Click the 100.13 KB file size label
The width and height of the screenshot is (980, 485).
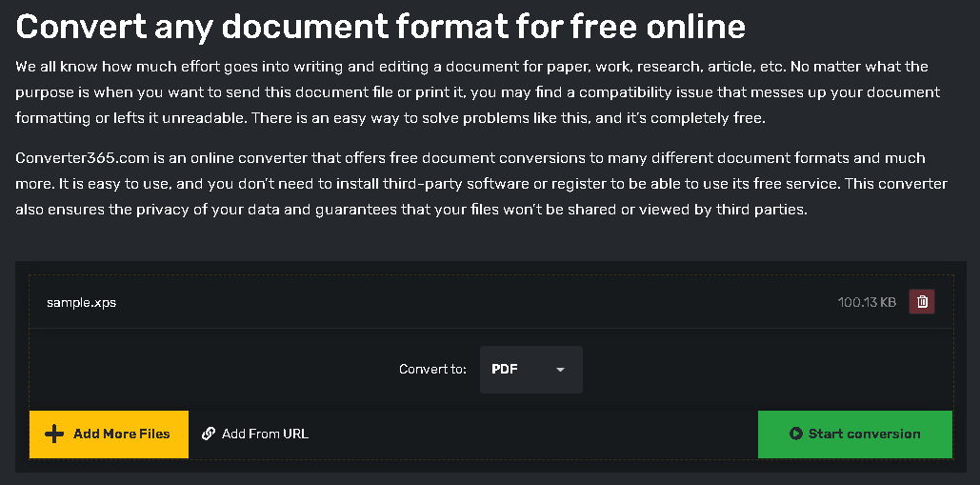click(867, 303)
